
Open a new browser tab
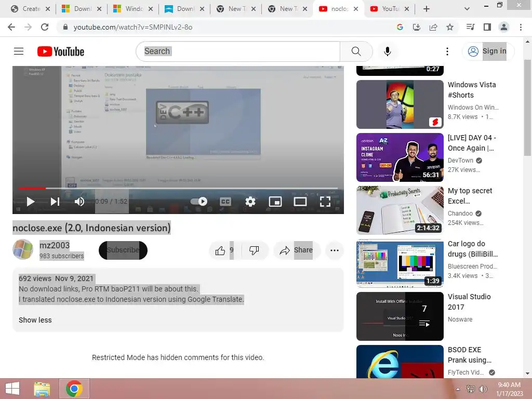pos(427,9)
